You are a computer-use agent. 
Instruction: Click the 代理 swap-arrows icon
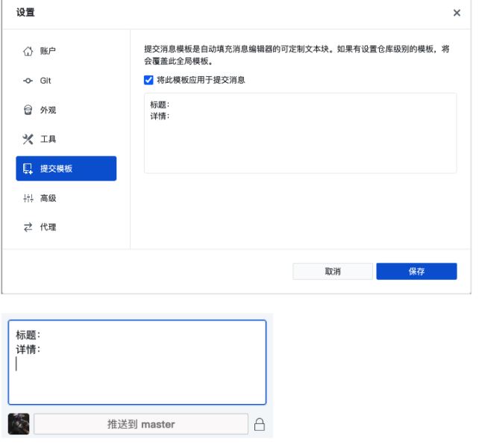click(x=28, y=227)
